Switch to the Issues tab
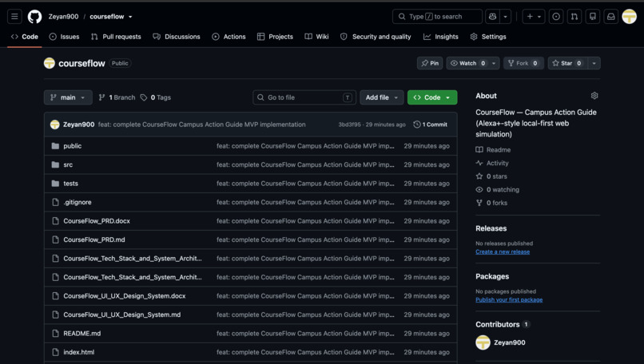This screenshot has height=364, width=644. tap(64, 37)
